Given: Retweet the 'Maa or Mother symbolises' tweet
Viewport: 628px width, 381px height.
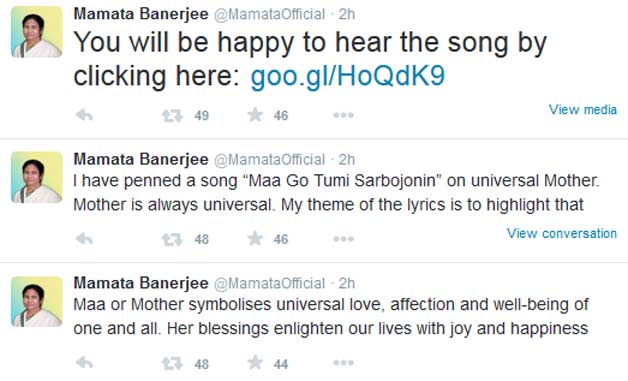Looking at the screenshot, I should click(172, 364).
